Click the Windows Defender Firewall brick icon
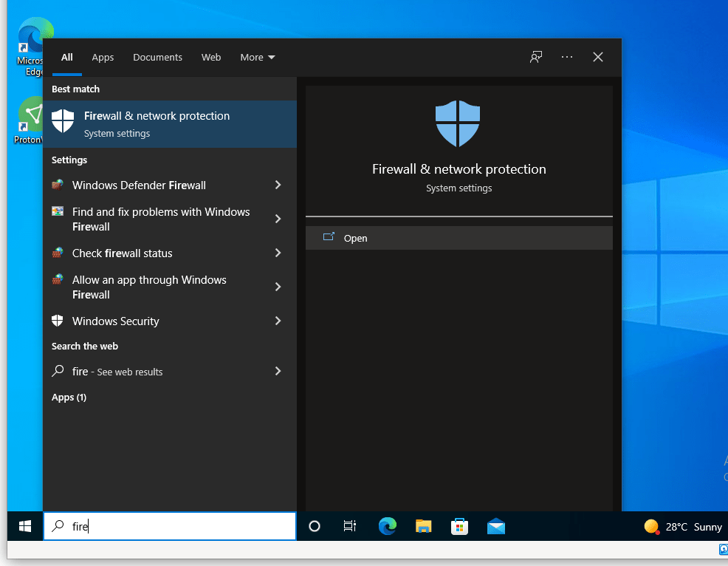728x566 pixels. point(58,185)
